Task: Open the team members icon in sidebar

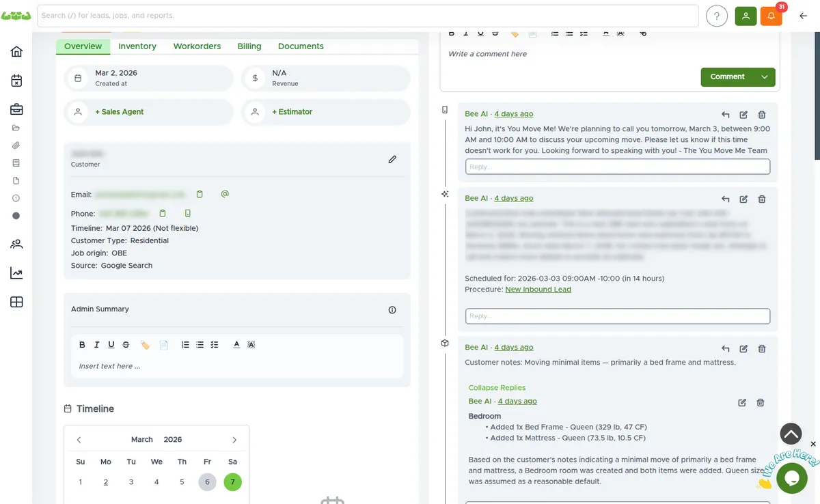Action: 16,243
